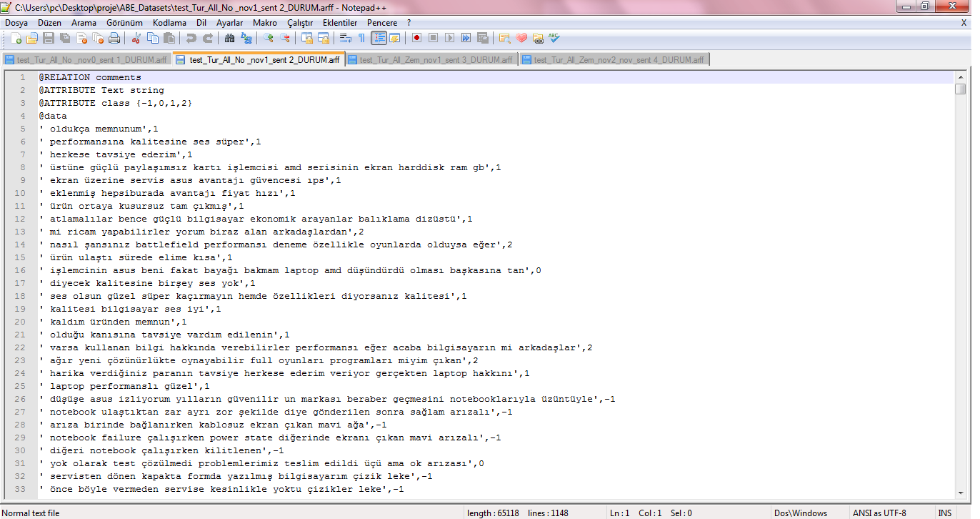Start macro recording with red dot icon

[x=416, y=38]
